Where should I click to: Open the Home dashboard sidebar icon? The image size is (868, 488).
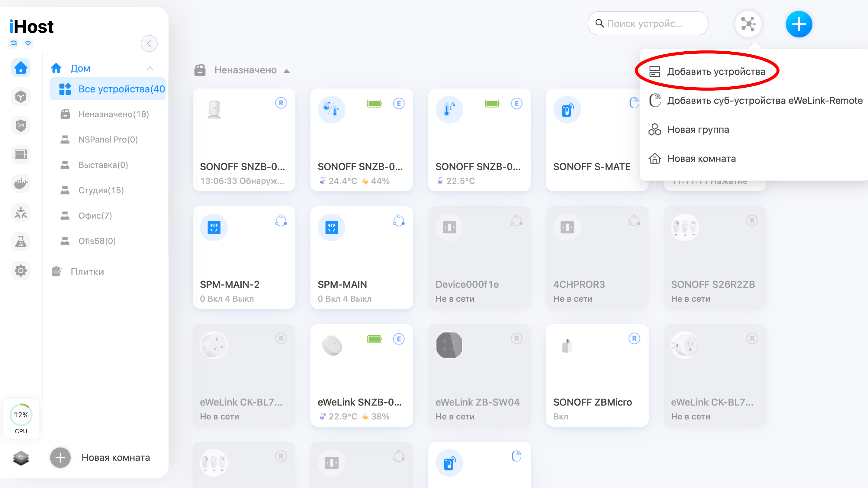[x=21, y=68]
